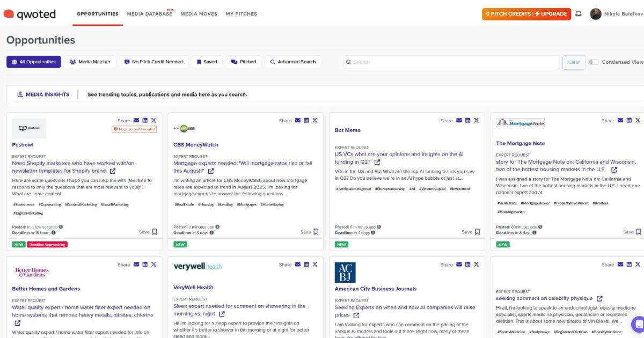This screenshot has height=338, width=644.
Task: Select the Media Matcher people icon
Action: click(x=72, y=61)
